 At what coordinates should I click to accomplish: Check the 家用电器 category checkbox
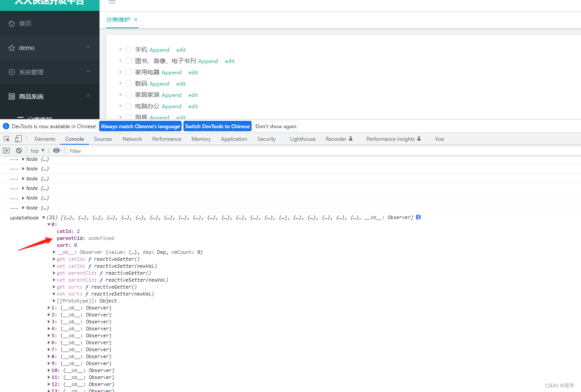[x=129, y=72]
